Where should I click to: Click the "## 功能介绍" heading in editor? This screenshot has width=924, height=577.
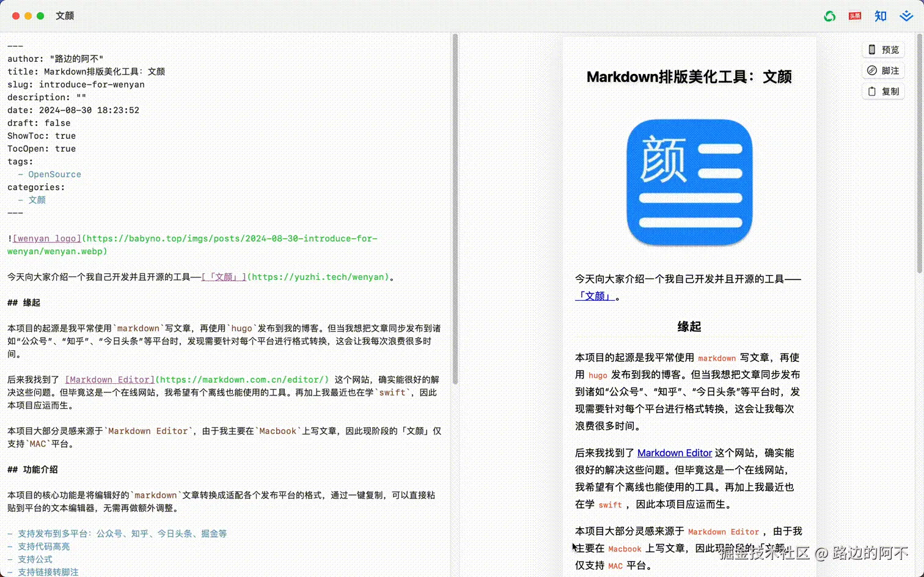point(32,469)
